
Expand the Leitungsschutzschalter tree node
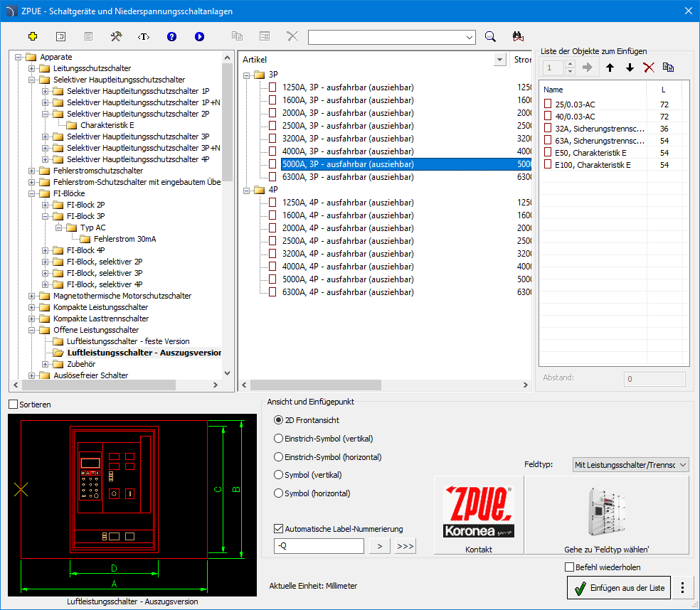[32, 68]
